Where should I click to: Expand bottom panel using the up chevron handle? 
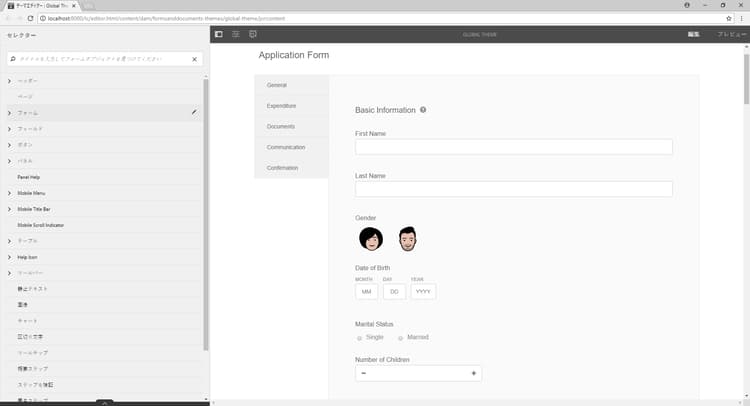tap(104, 403)
